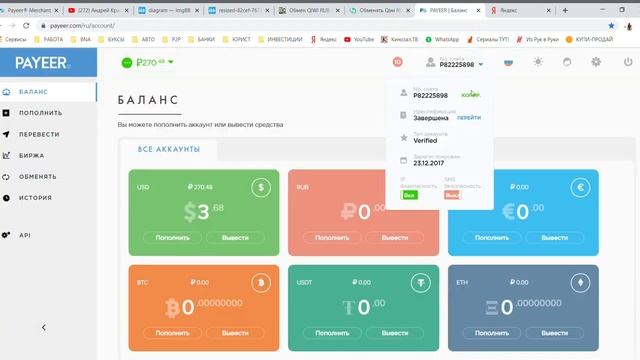Click the power logout icon
The height and width of the screenshot is (360, 640).
[628, 62]
